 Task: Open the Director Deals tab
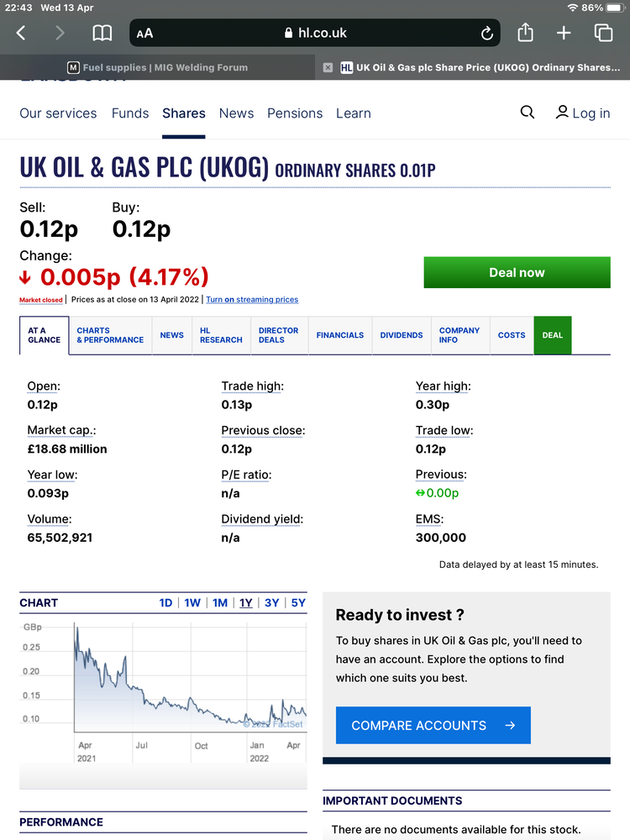(279, 335)
